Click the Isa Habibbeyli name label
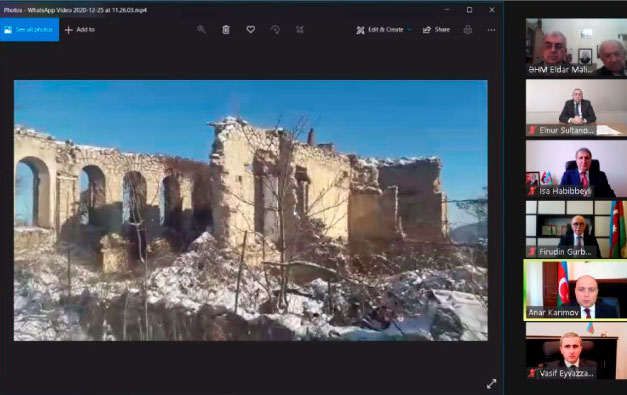627x395 pixels. pyautogui.click(x=565, y=191)
